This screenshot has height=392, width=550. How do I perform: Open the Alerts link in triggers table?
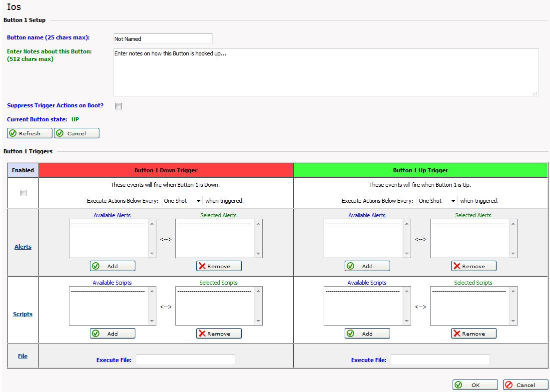(23, 247)
